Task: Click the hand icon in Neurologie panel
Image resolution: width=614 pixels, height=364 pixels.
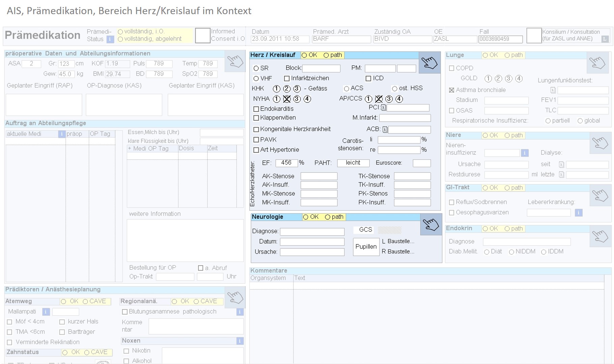Action: 431,224
